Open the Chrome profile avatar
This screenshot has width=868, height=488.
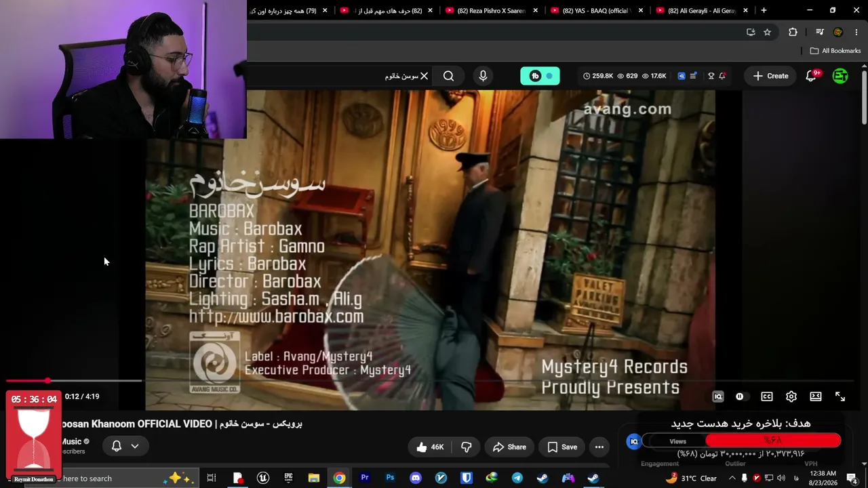pos(838,32)
